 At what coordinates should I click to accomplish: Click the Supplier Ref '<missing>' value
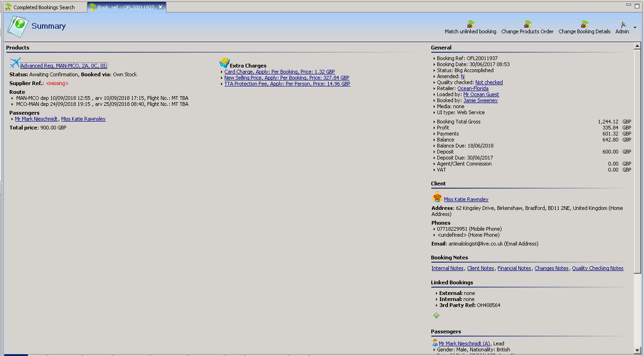[x=57, y=84]
